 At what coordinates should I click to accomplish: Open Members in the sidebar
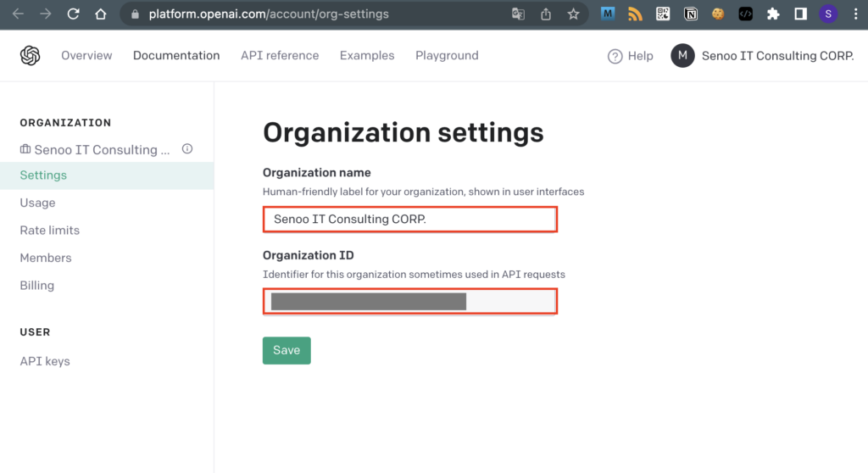pos(46,258)
